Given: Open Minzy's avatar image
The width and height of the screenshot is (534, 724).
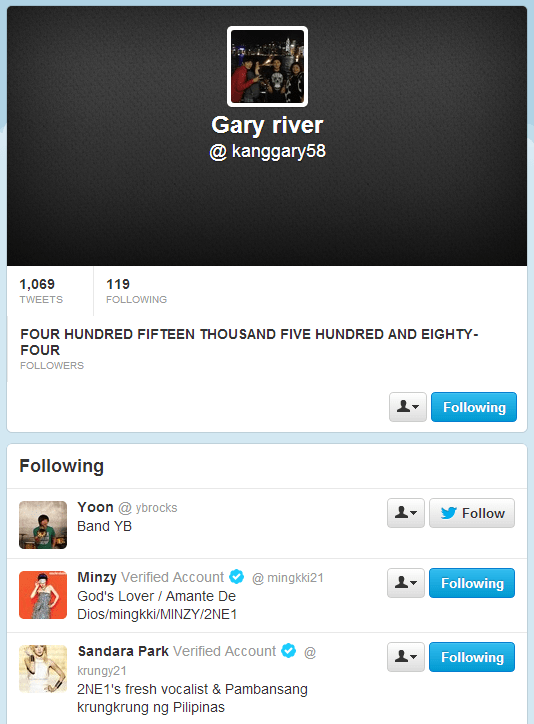Looking at the screenshot, I should point(43,595).
